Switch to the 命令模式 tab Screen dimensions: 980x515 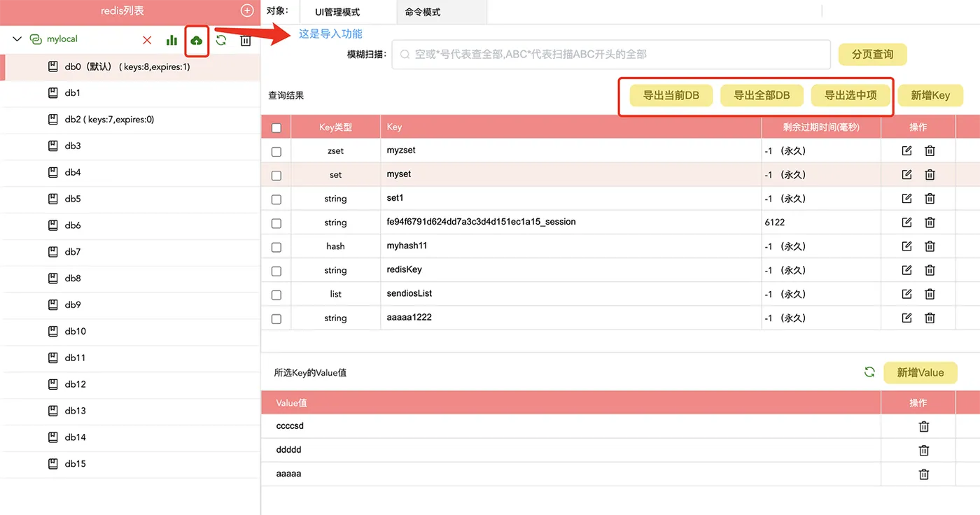423,12
